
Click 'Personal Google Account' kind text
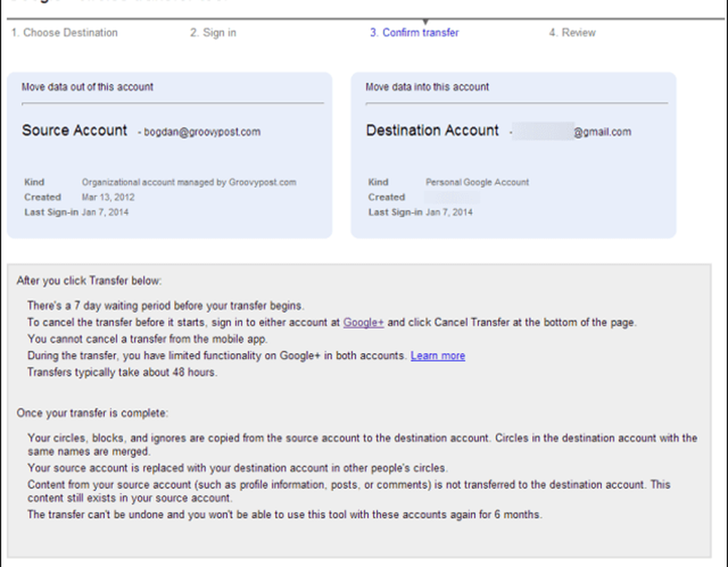(478, 183)
